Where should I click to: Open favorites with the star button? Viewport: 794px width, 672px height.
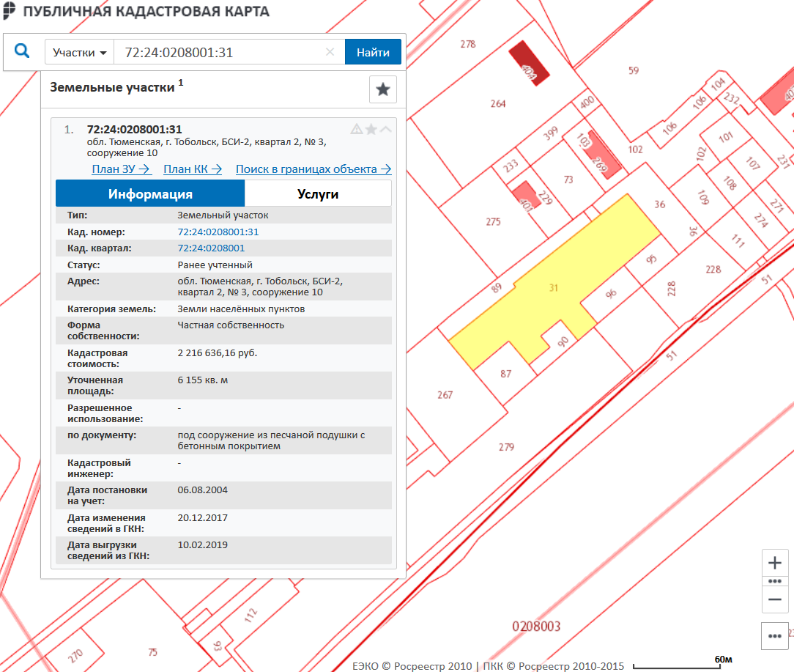coord(382,89)
